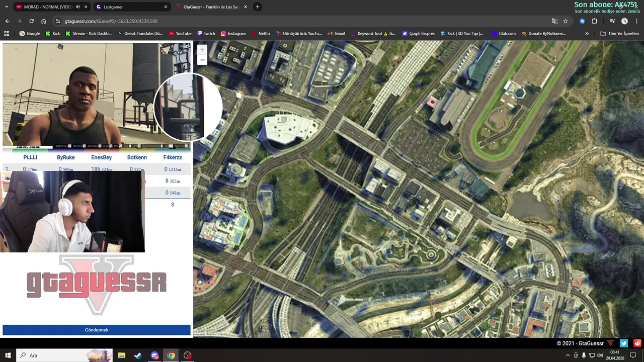The image size is (644, 362).
Task: Open Chrome from taskbar
Action: (x=171, y=355)
